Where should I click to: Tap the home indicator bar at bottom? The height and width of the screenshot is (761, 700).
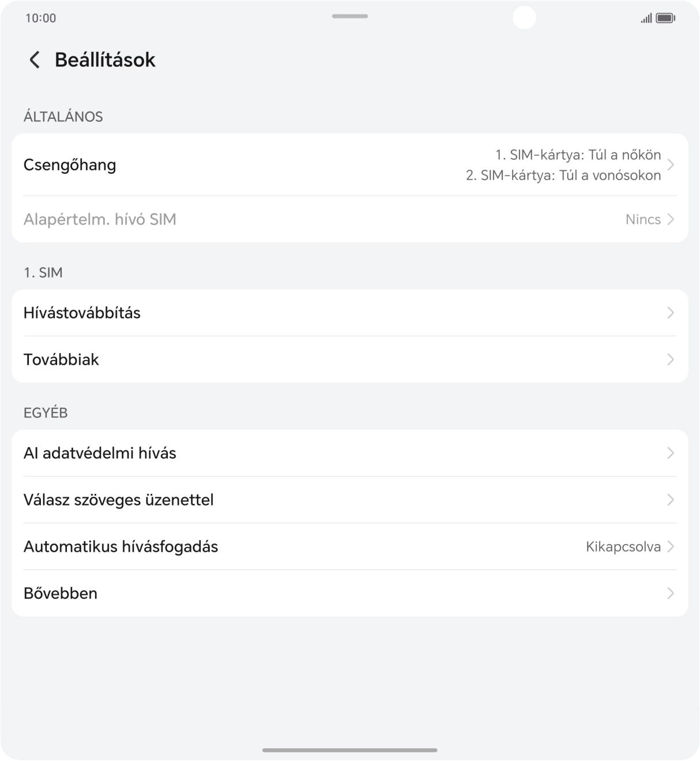tap(349, 750)
